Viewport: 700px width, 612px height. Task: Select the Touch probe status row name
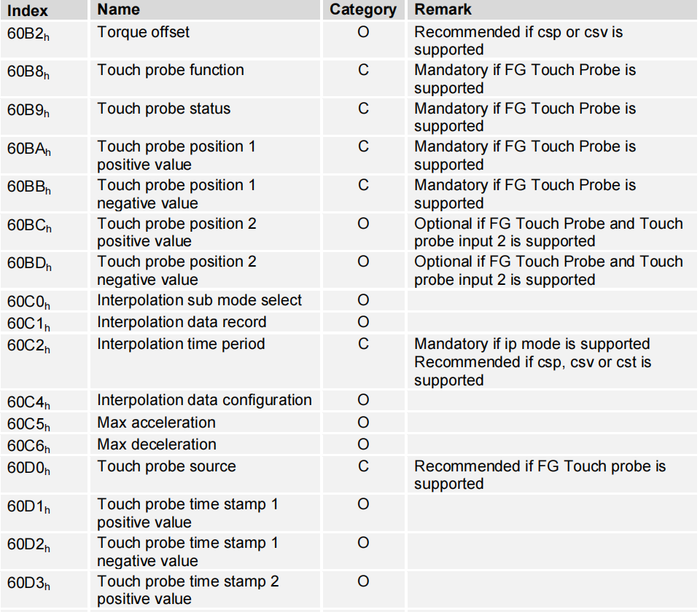pos(164,109)
